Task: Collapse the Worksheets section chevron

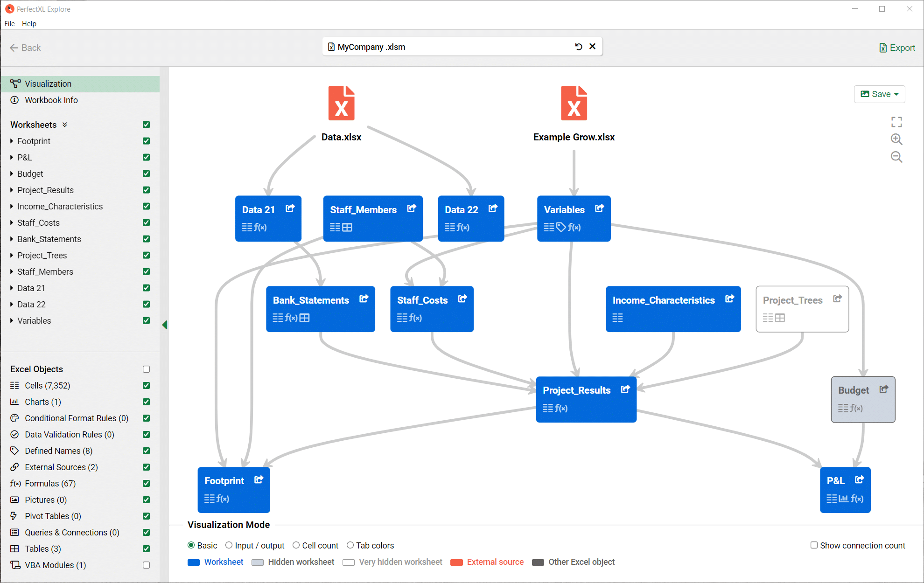Action: (x=65, y=125)
